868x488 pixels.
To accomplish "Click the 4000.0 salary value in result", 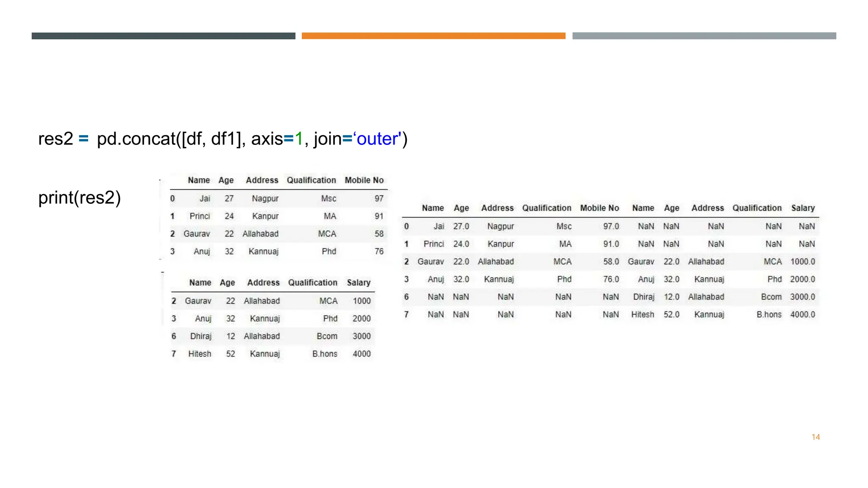I will (x=802, y=314).
